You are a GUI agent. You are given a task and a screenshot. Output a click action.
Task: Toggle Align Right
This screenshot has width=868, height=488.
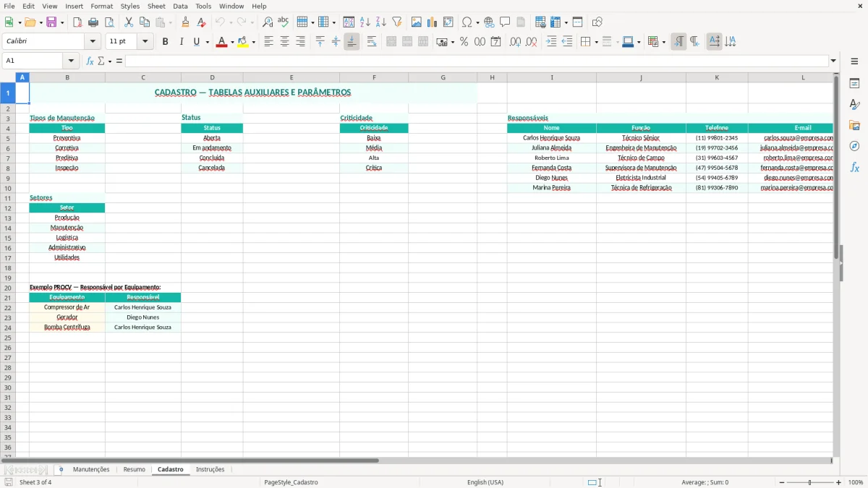pyautogui.click(x=301, y=42)
